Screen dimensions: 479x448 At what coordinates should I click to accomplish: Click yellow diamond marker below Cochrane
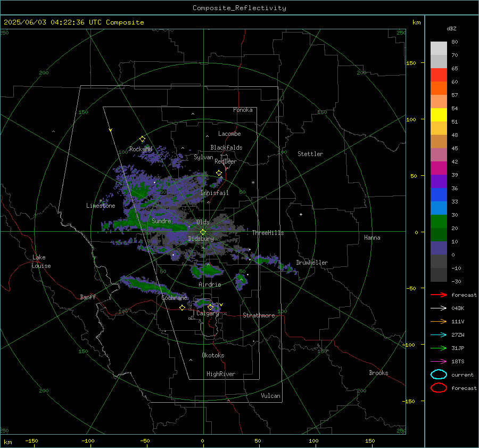tap(182, 308)
